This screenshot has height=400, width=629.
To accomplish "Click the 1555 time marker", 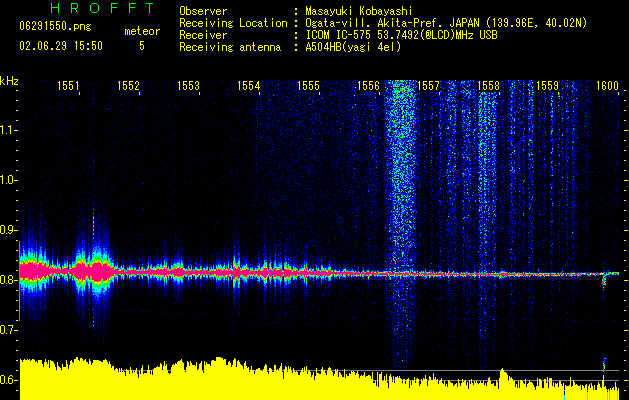I will tap(308, 86).
